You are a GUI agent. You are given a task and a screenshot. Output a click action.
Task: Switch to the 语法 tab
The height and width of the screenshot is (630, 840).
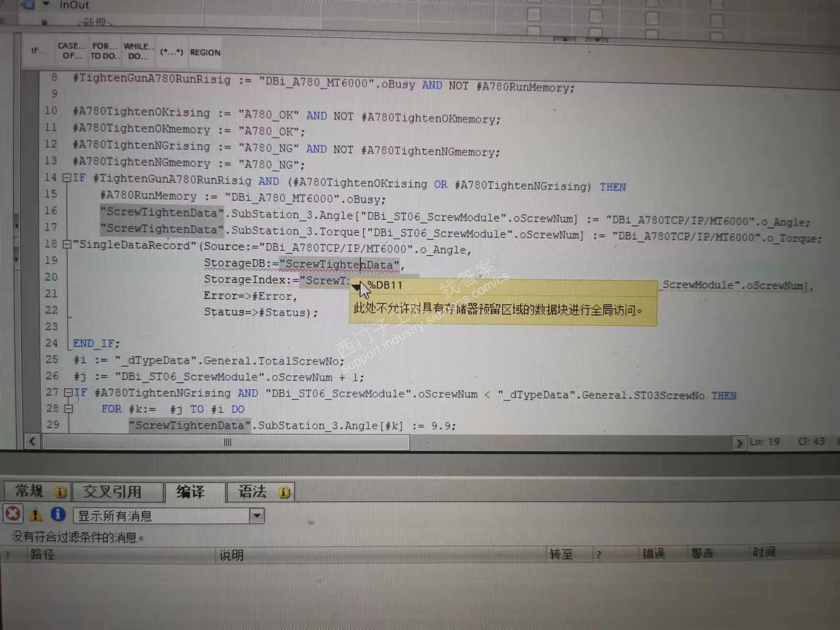(x=260, y=492)
